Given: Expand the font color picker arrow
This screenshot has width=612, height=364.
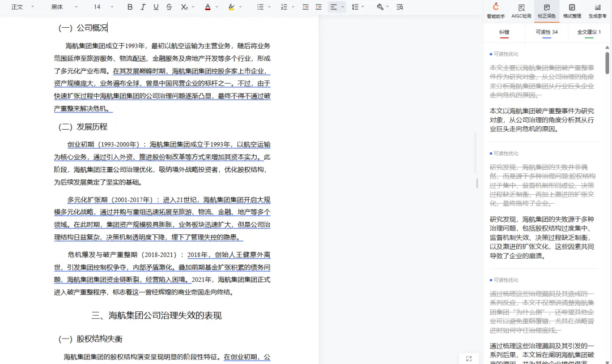Looking at the screenshot, I should point(217,7).
